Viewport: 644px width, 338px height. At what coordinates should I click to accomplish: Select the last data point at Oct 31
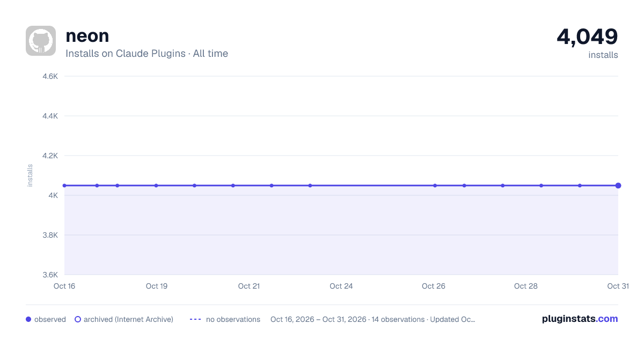618,186
